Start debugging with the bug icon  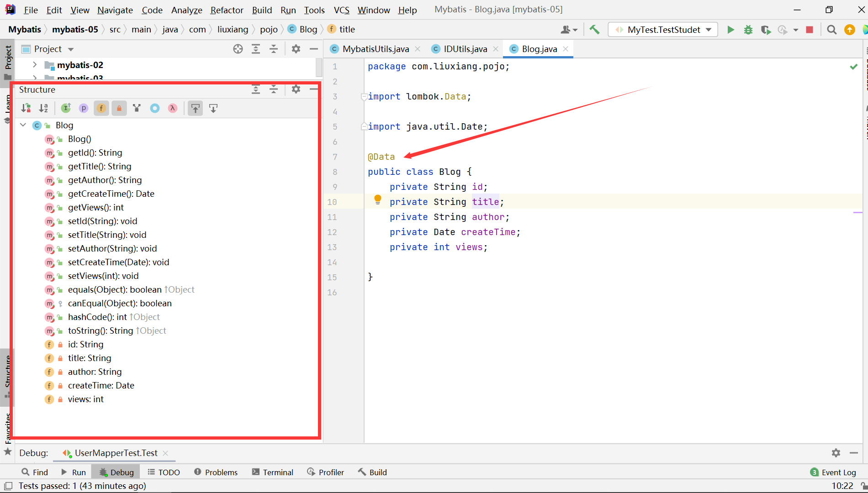748,30
